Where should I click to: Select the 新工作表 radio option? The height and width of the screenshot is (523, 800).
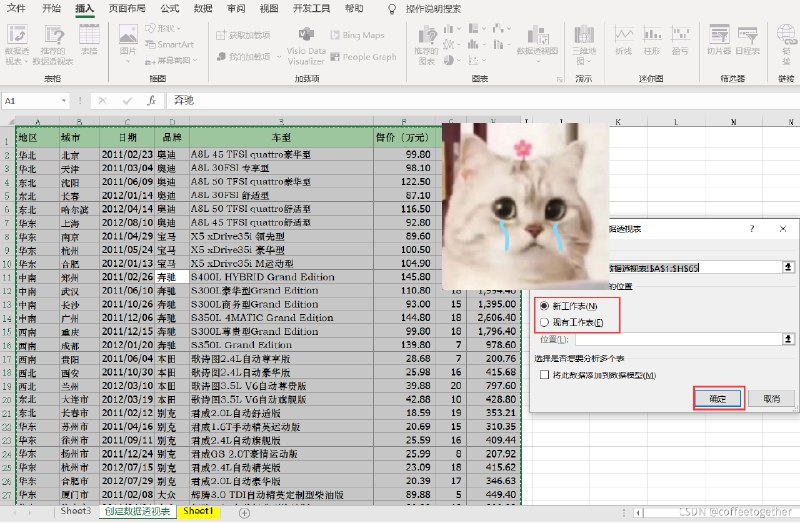pos(544,306)
